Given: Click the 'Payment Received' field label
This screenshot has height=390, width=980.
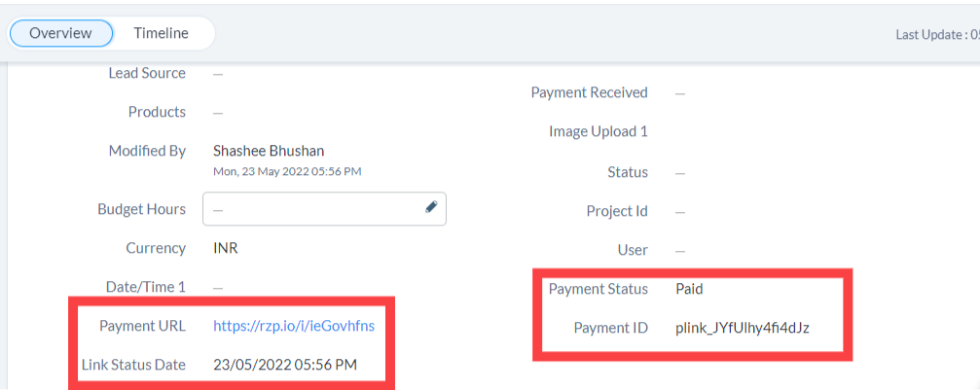Looking at the screenshot, I should [x=590, y=92].
